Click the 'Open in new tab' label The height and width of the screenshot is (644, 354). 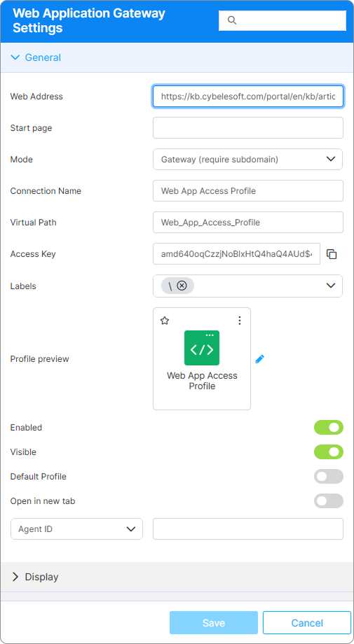(43, 501)
